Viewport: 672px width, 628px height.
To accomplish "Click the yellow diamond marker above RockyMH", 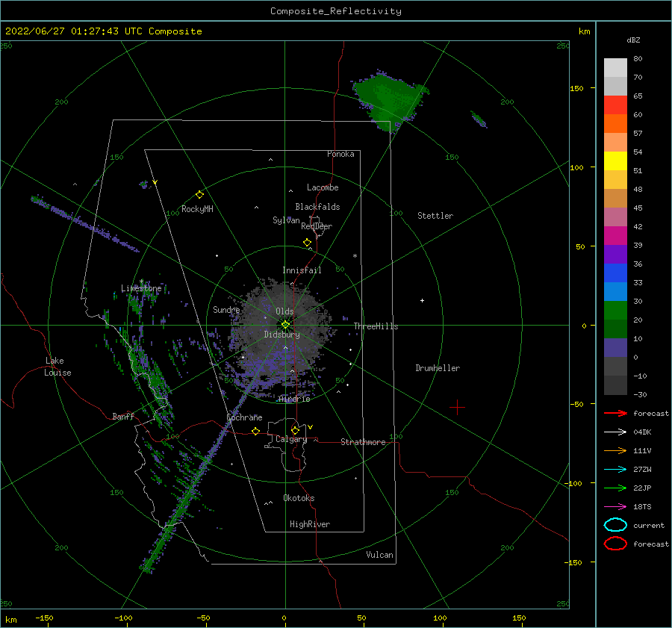I will coord(199,195).
